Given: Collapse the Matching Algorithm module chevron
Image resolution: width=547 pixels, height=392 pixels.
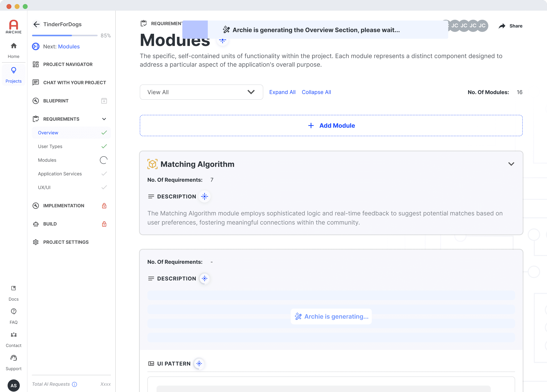Looking at the screenshot, I should (x=511, y=164).
